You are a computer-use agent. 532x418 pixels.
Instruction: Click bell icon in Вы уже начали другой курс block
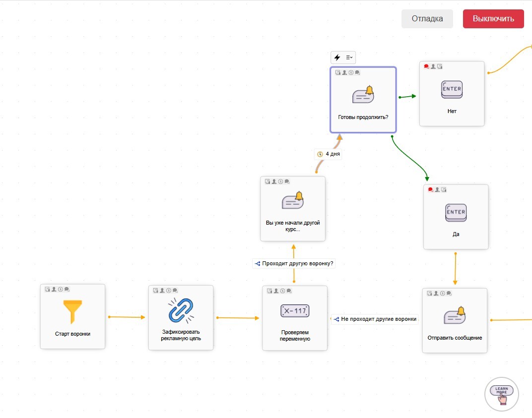[292, 200]
